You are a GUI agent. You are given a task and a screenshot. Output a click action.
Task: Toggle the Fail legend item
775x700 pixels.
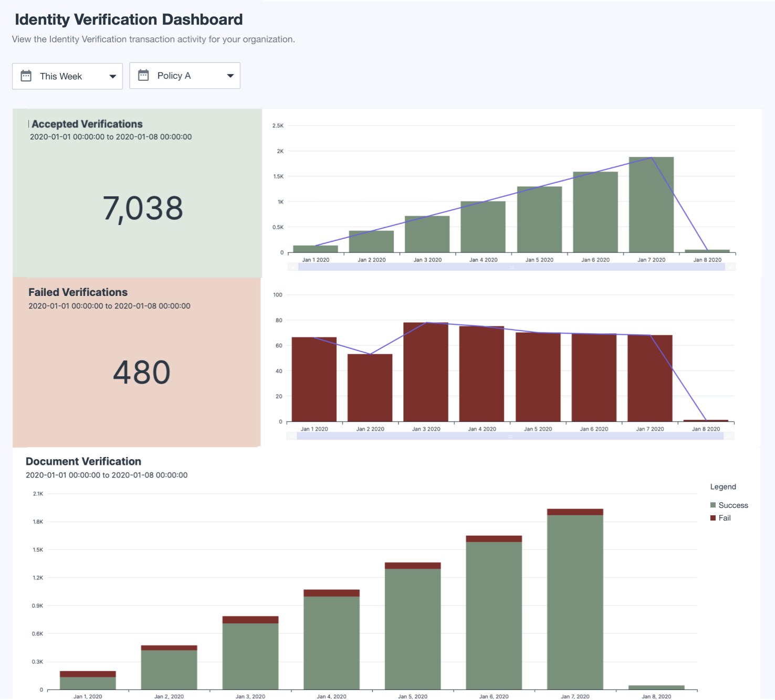pos(725,518)
